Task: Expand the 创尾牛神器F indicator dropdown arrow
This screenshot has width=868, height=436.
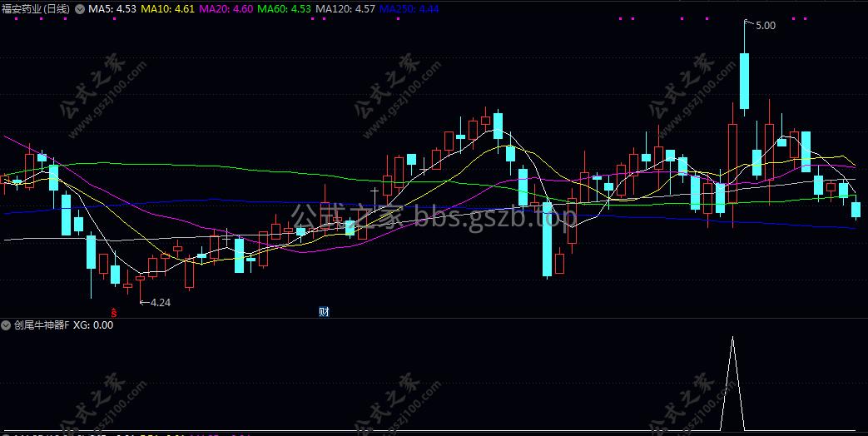Action: point(6,325)
